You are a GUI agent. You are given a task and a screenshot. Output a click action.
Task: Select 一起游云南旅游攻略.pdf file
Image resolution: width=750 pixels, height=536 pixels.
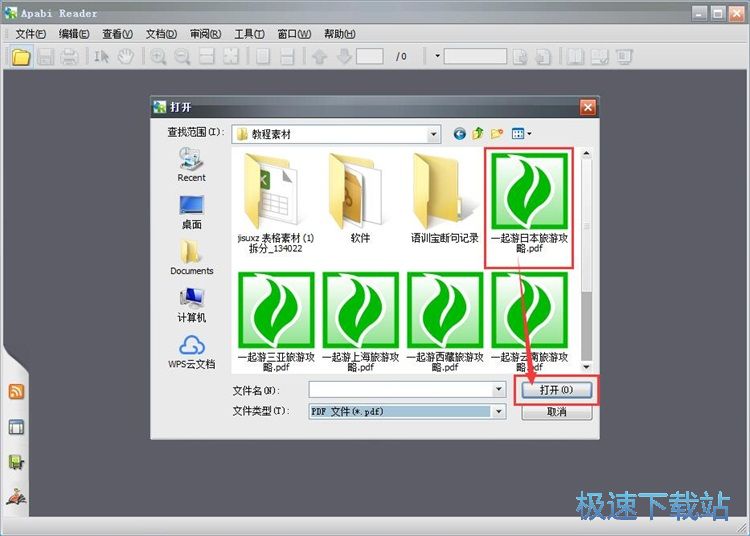click(x=529, y=322)
